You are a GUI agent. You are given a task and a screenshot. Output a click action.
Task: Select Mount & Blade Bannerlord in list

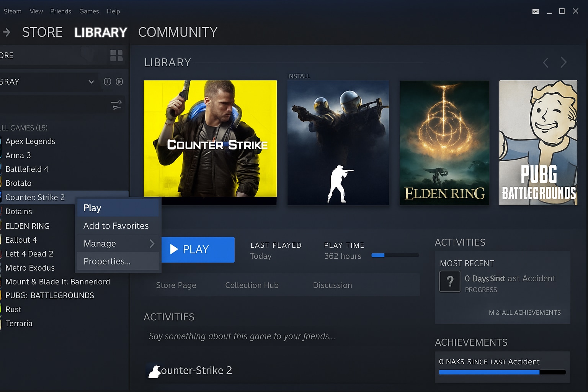[57, 282]
